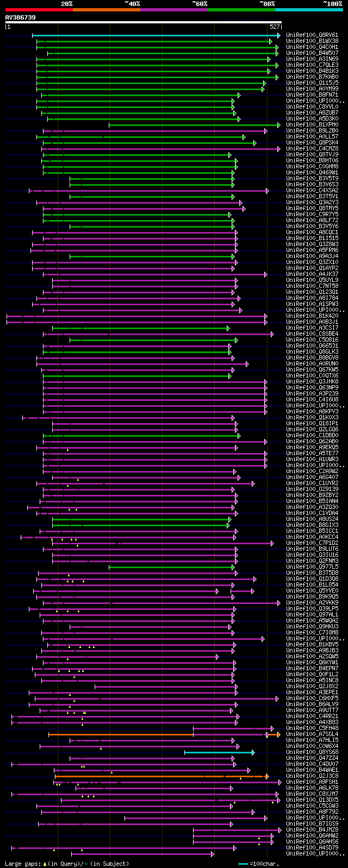
Task: Click the UniRef100_A8KPV3 entry
Action: 312,412
